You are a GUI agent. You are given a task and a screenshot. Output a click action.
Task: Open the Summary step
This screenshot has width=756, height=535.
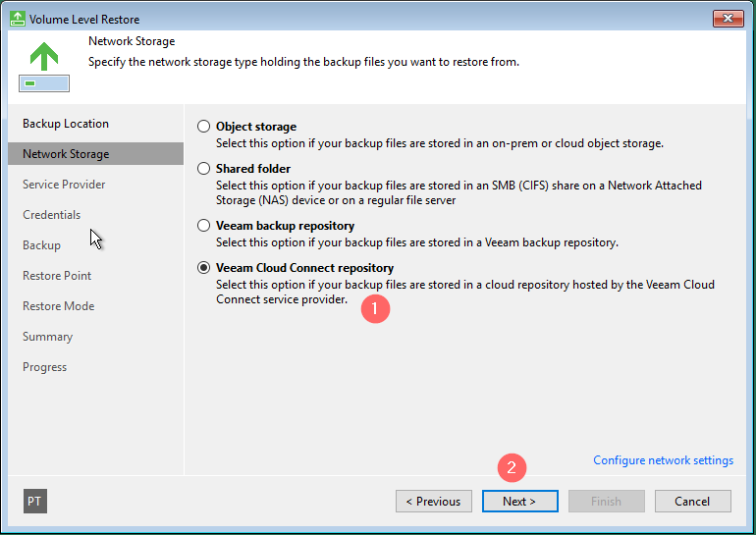coord(48,336)
